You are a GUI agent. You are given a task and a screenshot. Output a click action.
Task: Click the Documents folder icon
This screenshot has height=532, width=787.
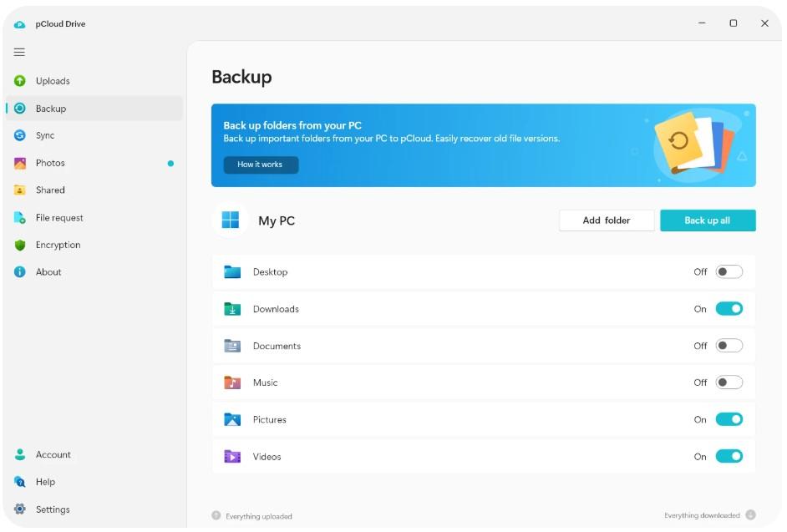(x=232, y=346)
